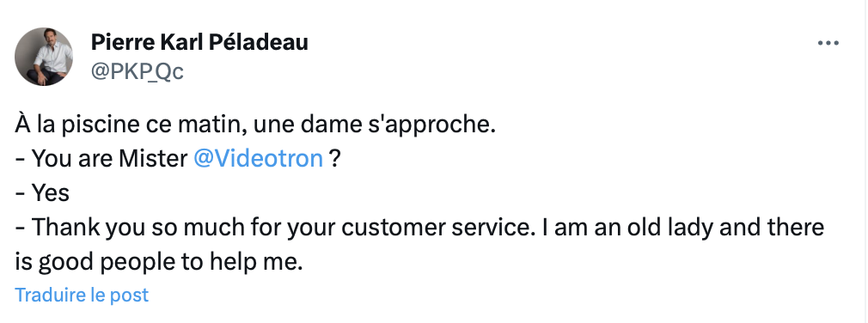Click the question mark after @Videotron

pyautogui.click(x=333, y=159)
